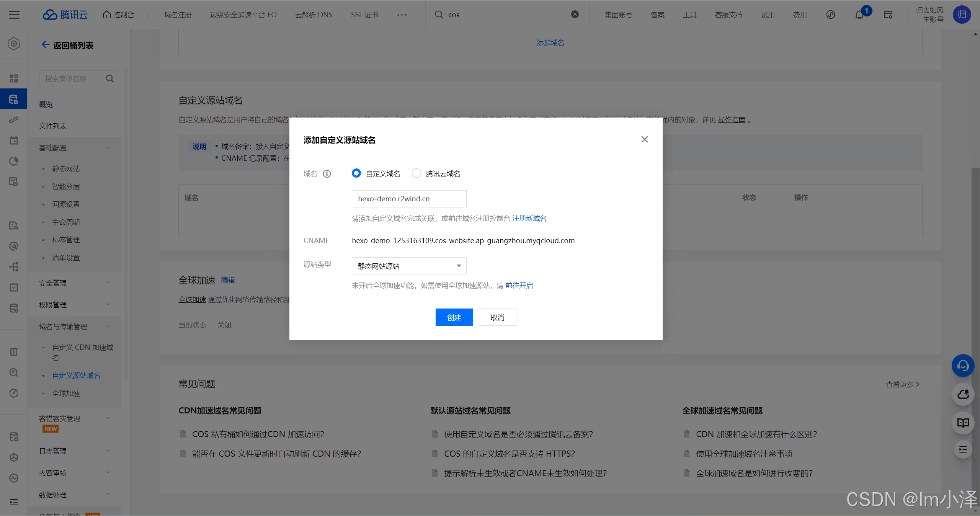Open 静态网站 settings in sidebar

(66, 169)
